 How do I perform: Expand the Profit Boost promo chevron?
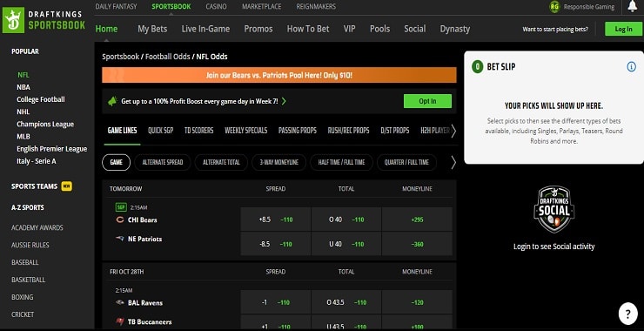(x=284, y=101)
